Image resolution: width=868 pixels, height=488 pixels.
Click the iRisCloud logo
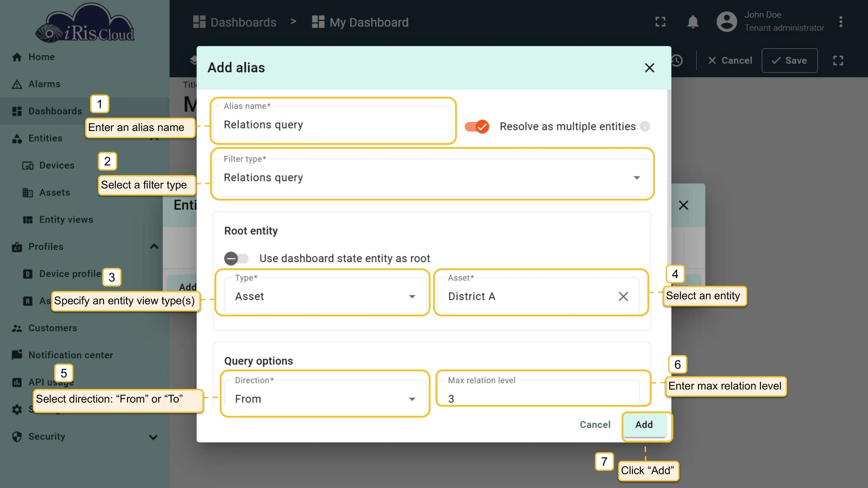click(x=86, y=23)
